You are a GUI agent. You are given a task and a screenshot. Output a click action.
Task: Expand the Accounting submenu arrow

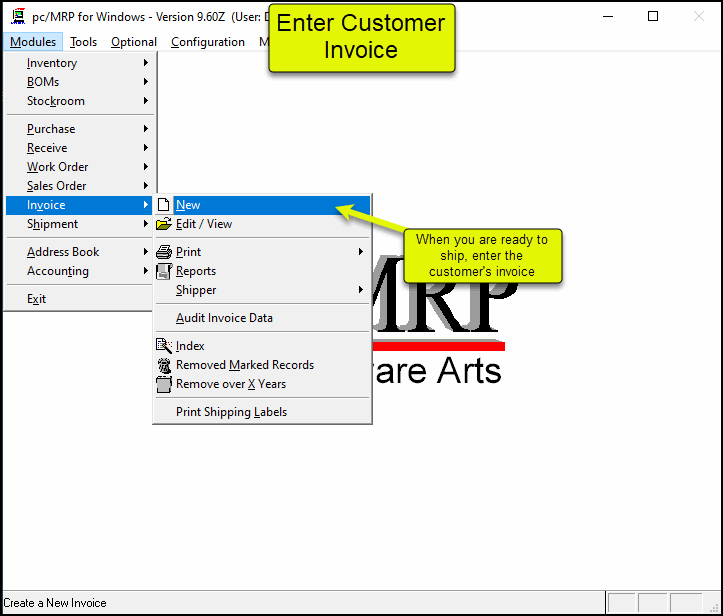146,271
